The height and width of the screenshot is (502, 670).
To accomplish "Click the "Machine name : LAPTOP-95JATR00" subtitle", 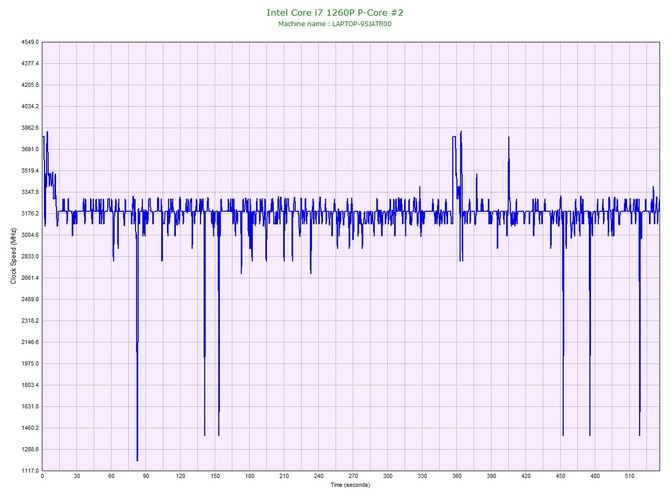I will tap(335, 24).
